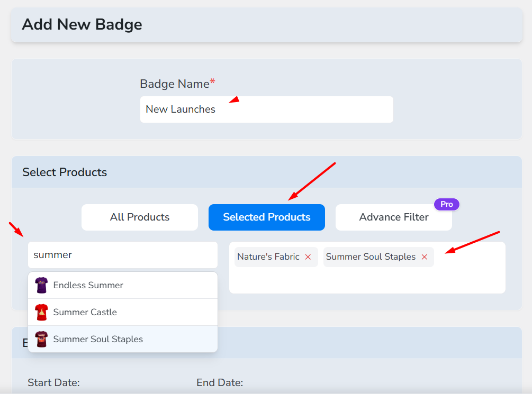Focus the Badge Name text field

click(266, 109)
